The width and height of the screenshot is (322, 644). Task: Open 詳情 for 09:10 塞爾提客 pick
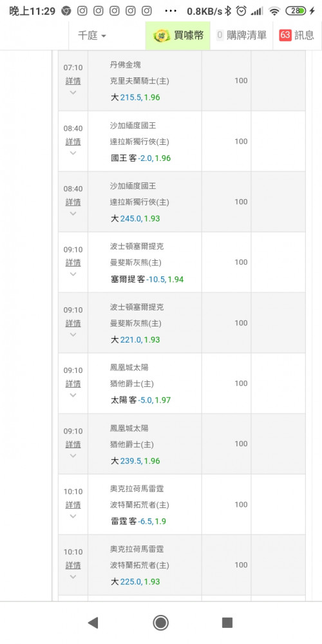73,263
